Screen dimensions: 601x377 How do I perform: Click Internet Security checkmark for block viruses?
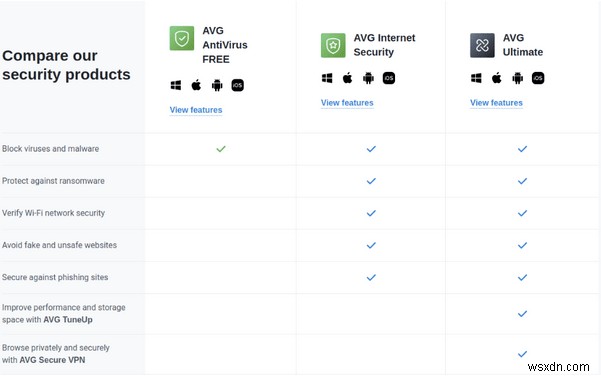coord(371,149)
